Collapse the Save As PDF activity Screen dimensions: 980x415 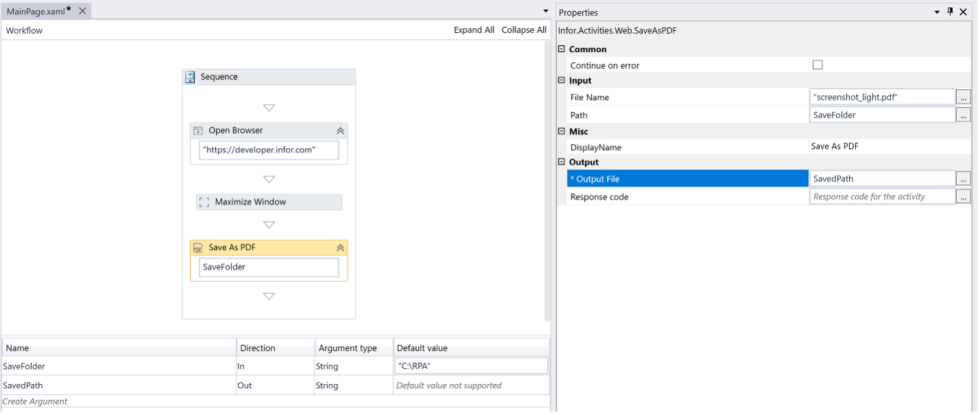[x=340, y=248]
